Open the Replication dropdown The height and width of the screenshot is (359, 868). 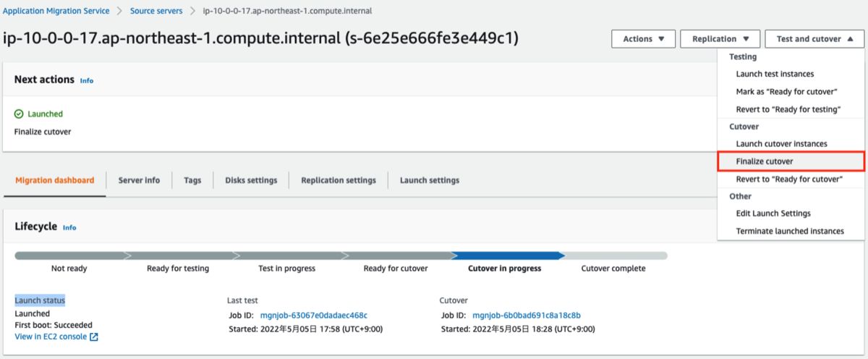coord(720,39)
